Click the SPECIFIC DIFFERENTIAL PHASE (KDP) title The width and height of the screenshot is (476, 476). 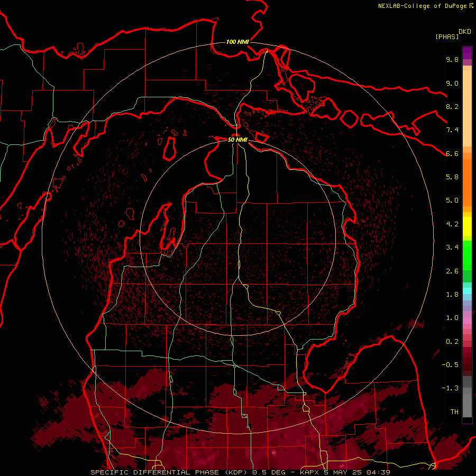170,472
